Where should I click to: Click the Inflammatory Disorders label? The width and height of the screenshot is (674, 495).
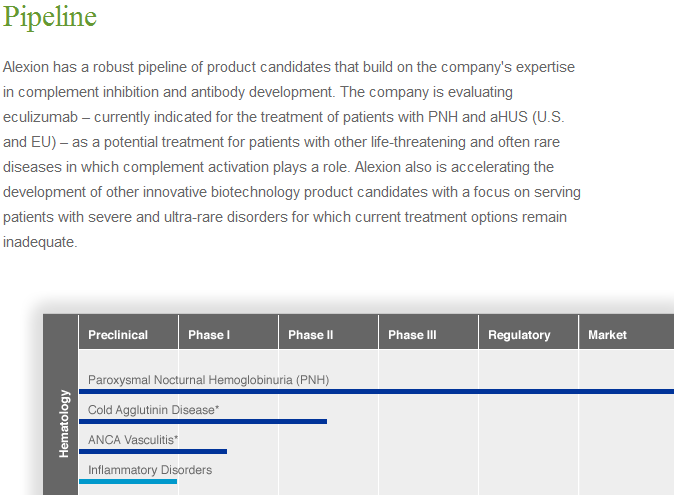150,470
